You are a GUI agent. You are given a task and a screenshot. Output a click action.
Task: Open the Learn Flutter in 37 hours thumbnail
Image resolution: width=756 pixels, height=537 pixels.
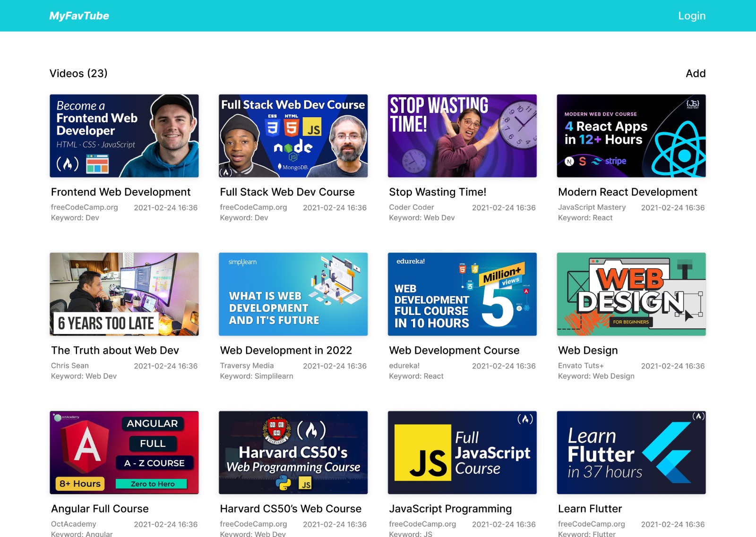coord(631,452)
